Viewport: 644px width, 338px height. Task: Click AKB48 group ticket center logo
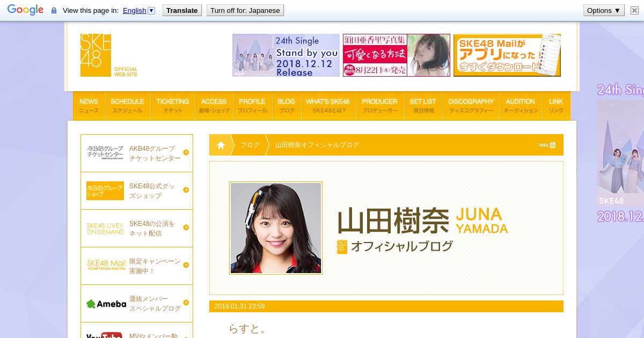click(x=105, y=153)
